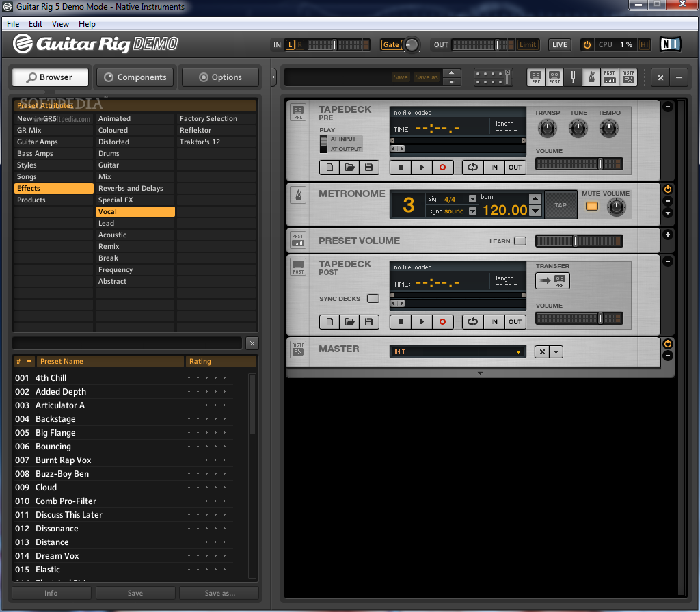Increase metronome BPM with up arrow
Screen dimensions: 700x612
[x=535, y=198]
